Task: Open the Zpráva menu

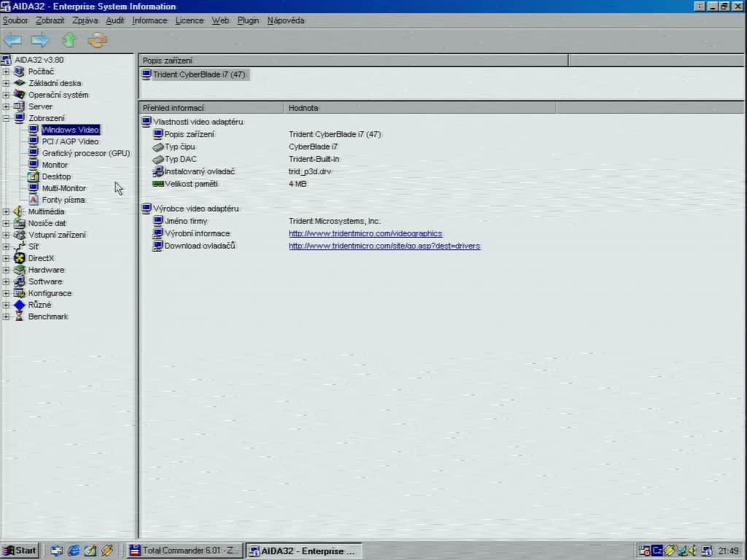Action: coord(85,20)
